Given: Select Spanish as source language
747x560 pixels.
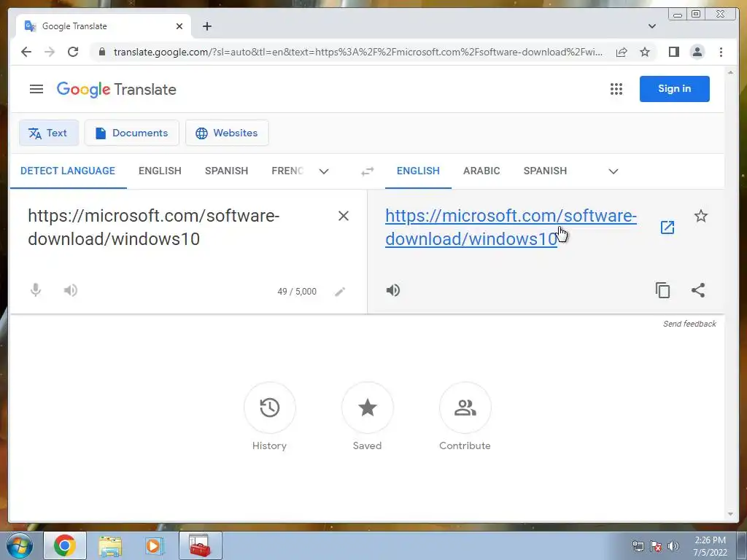Looking at the screenshot, I should (226, 171).
